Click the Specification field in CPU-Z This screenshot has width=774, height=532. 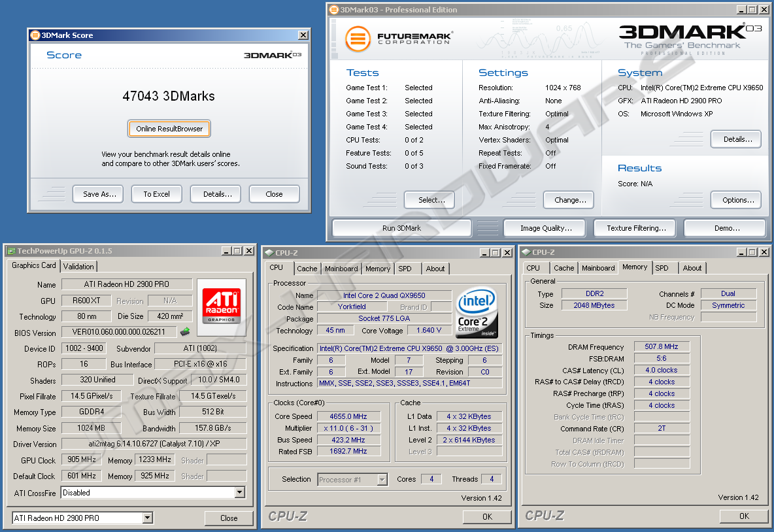click(410, 348)
